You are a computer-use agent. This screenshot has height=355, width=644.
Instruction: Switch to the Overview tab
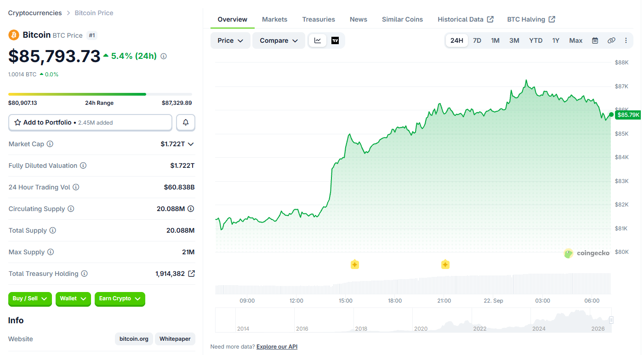point(232,19)
